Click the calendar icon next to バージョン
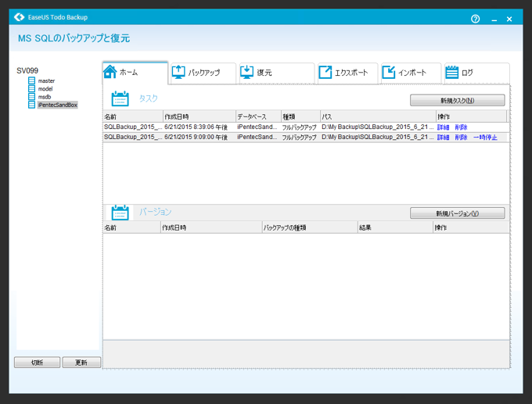The width and height of the screenshot is (532, 404). pyautogui.click(x=120, y=213)
